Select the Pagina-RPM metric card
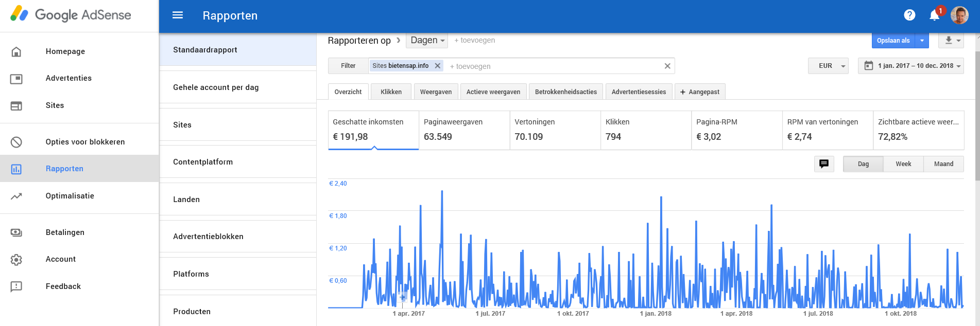 [737, 130]
